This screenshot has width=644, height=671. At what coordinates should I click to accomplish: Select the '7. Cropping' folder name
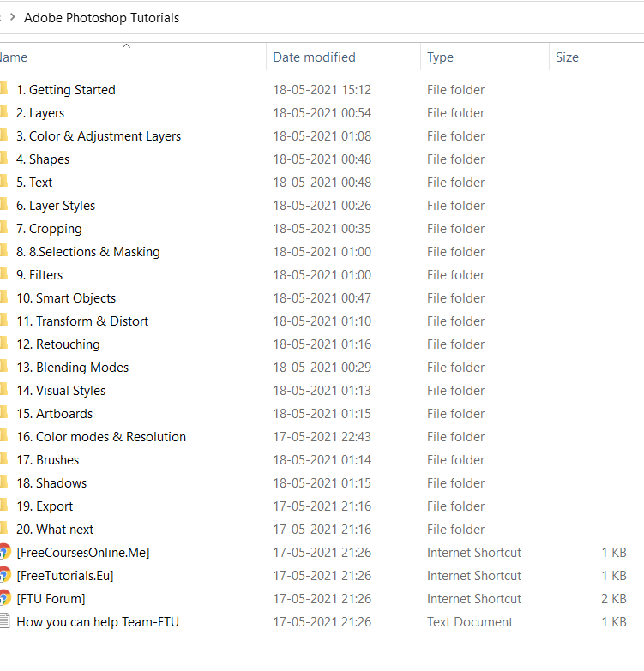point(49,229)
